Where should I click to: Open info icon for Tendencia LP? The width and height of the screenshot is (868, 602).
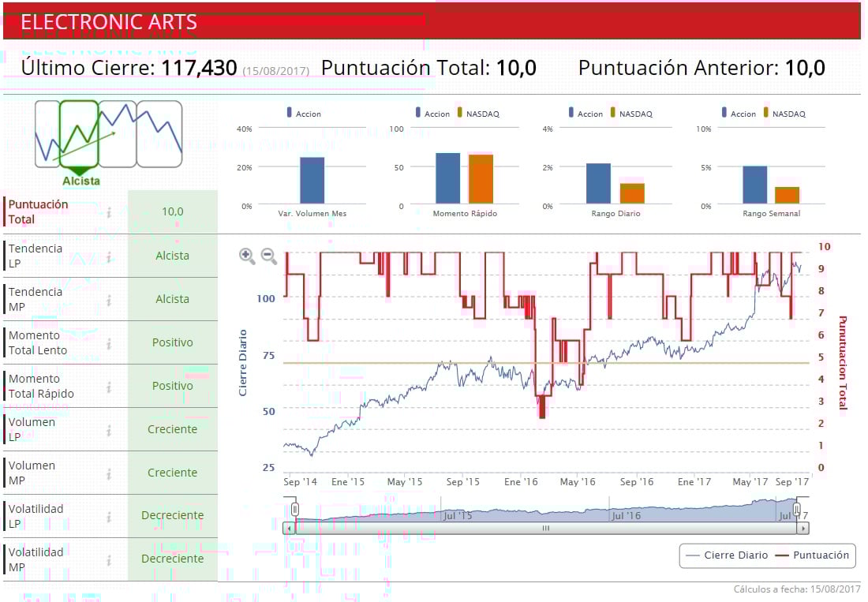coord(109,256)
